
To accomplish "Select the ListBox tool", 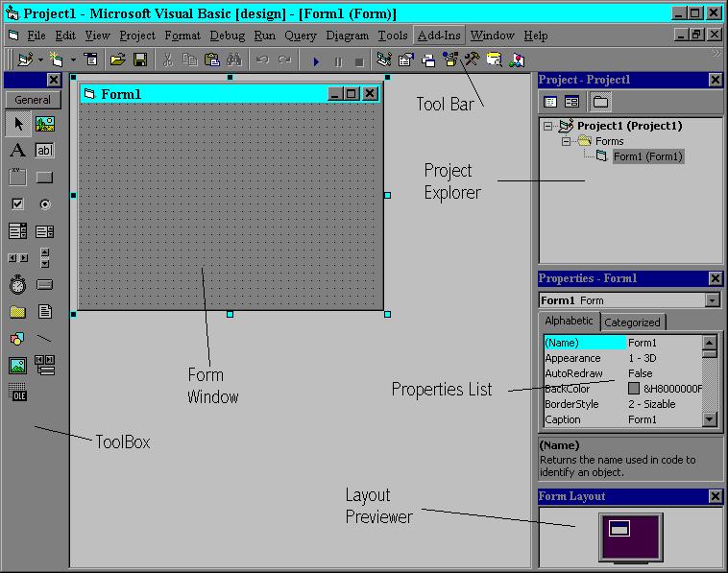I will pyautogui.click(x=45, y=231).
